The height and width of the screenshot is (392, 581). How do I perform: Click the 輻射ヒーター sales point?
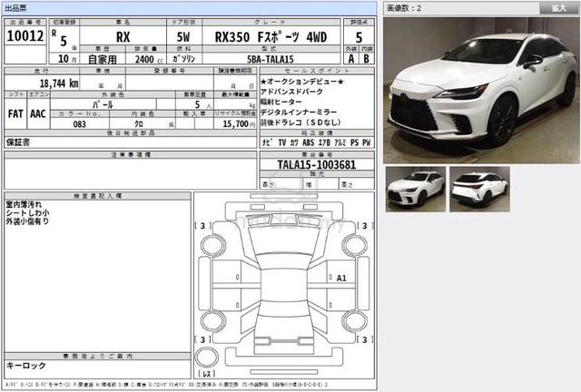coord(281,102)
